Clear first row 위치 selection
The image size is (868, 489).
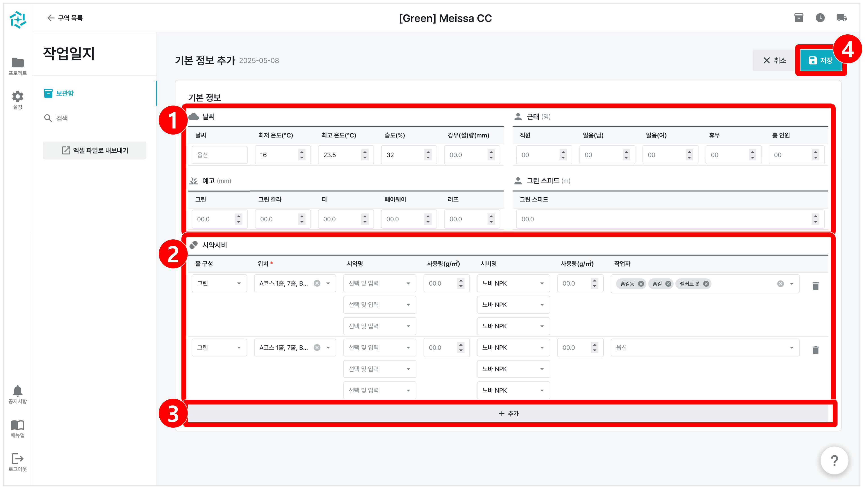pyautogui.click(x=317, y=283)
